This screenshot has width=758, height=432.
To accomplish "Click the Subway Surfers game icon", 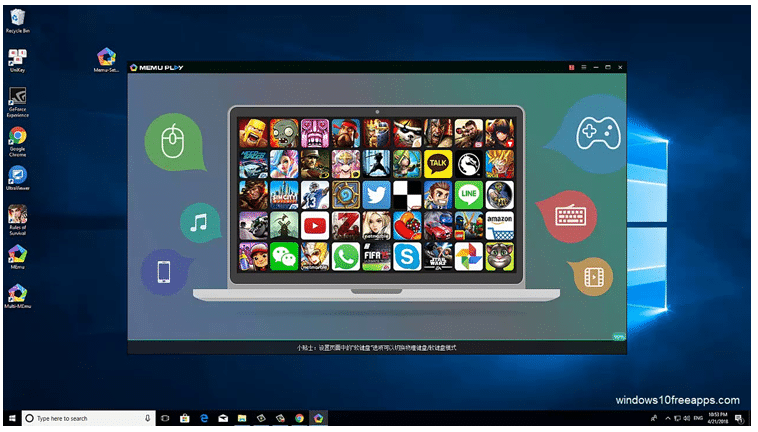I will (x=253, y=257).
